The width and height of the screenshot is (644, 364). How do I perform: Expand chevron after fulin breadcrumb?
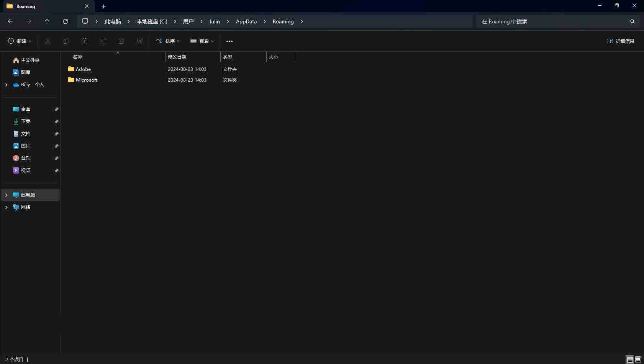[x=228, y=21]
